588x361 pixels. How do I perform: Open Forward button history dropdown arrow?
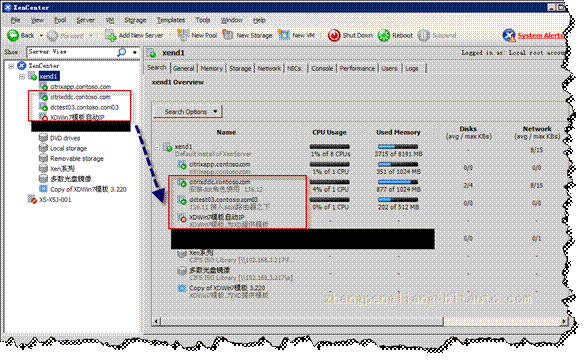pyautogui.click(x=91, y=36)
